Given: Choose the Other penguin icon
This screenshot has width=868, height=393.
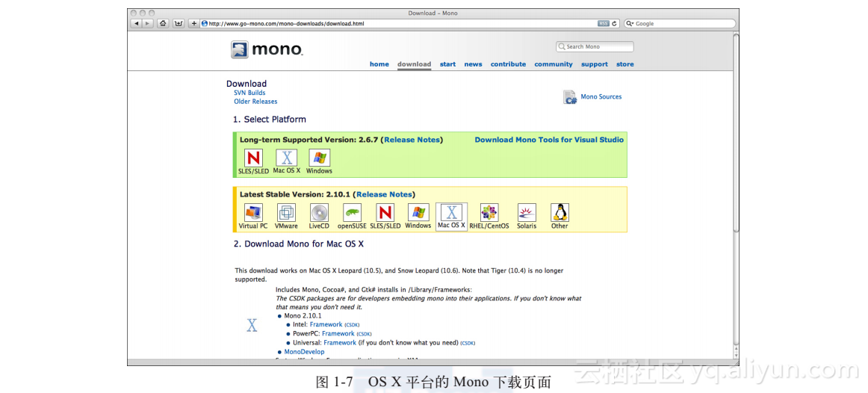Looking at the screenshot, I should [559, 212].
